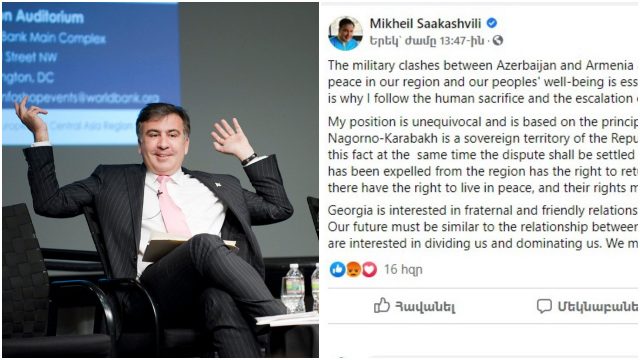Click the globe public-audience icon
Screen dimensions: 640x360
coord(498,40)
